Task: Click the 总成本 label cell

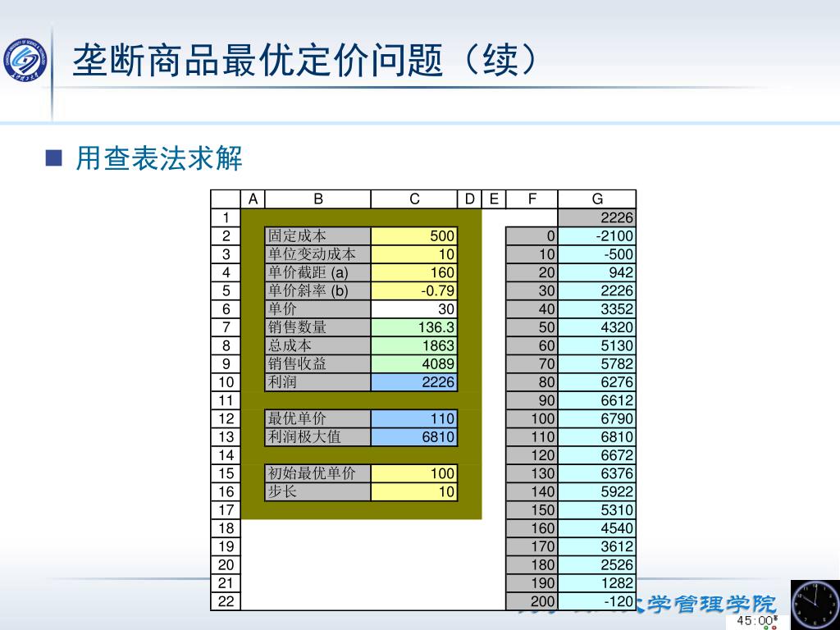Action: pos(317,345)
